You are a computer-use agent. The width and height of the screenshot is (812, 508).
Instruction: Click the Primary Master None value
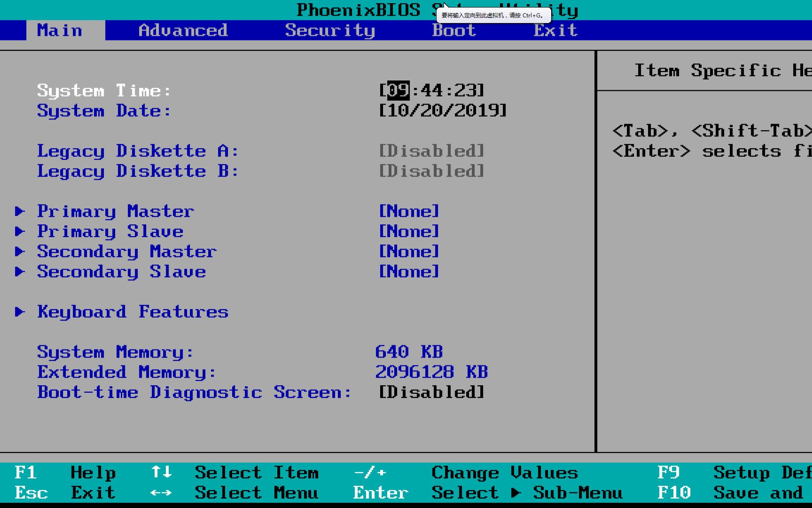pyautogui.click(x=409, y=211)
